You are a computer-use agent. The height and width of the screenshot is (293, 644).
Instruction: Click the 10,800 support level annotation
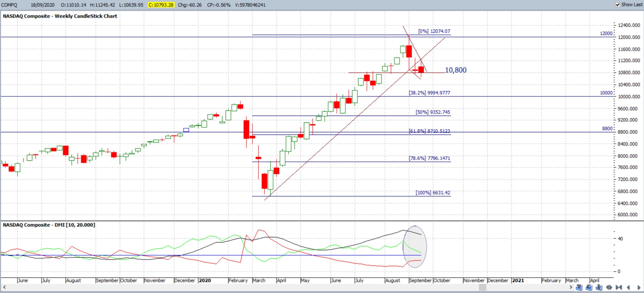(456, 70)
